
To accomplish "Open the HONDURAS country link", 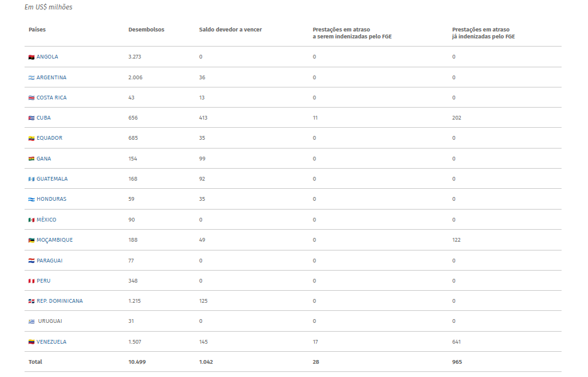I will (x=52, y=199).
